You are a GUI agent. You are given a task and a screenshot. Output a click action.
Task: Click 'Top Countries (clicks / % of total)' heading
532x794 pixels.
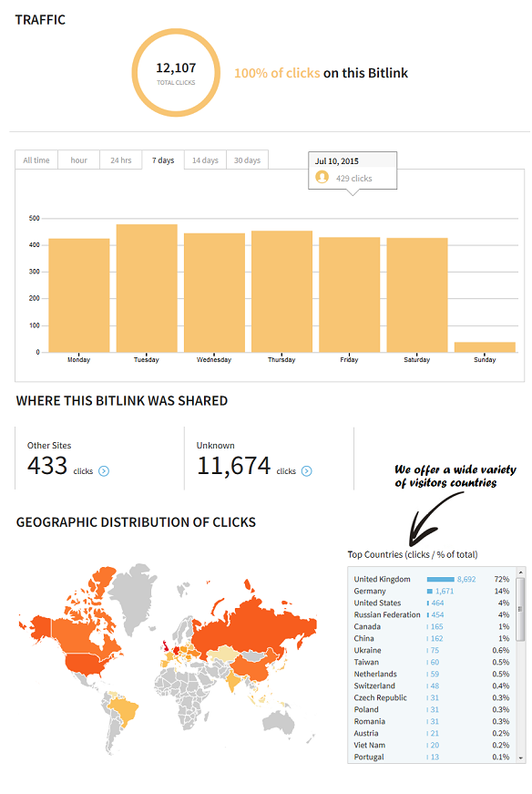tap(413, 554)
